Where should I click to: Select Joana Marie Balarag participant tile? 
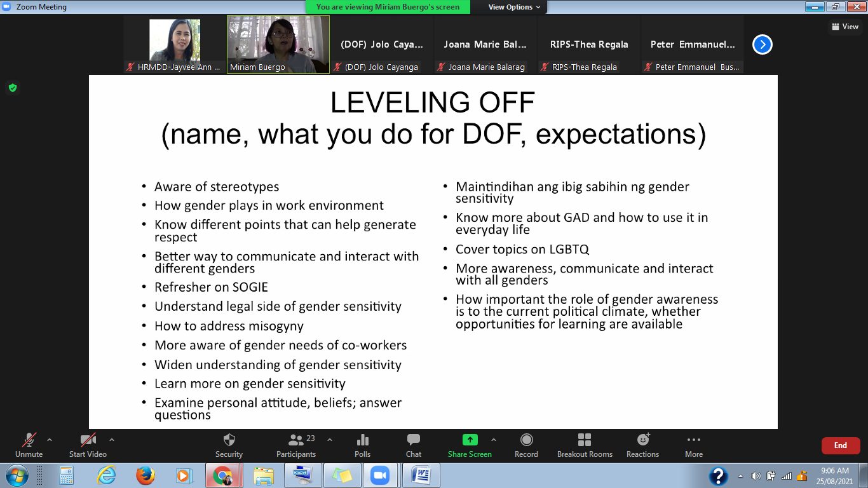click(x=485, y=44)
